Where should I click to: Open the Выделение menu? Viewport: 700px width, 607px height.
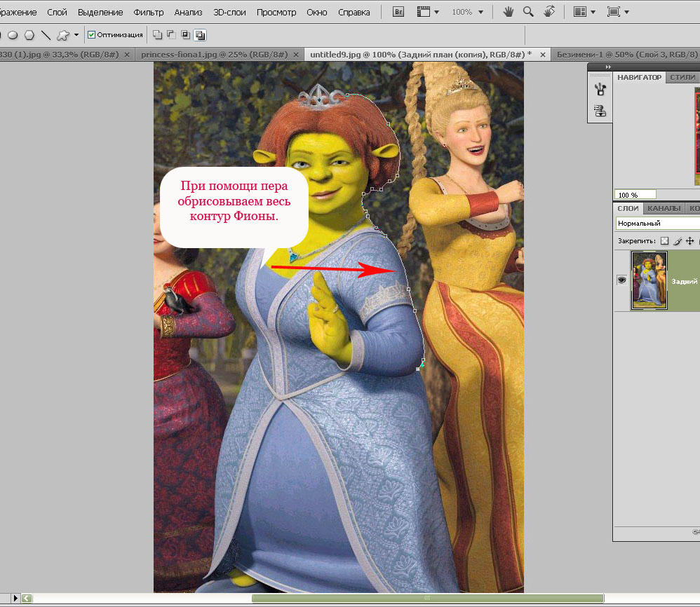(x=100, y=13)
